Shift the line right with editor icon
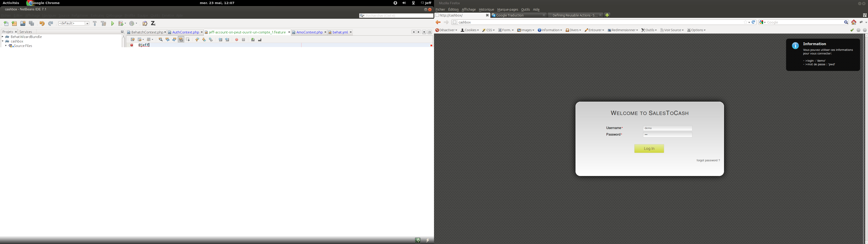This screenshot has width=868, height=244. pyautogui.click(x=227, y=40)
